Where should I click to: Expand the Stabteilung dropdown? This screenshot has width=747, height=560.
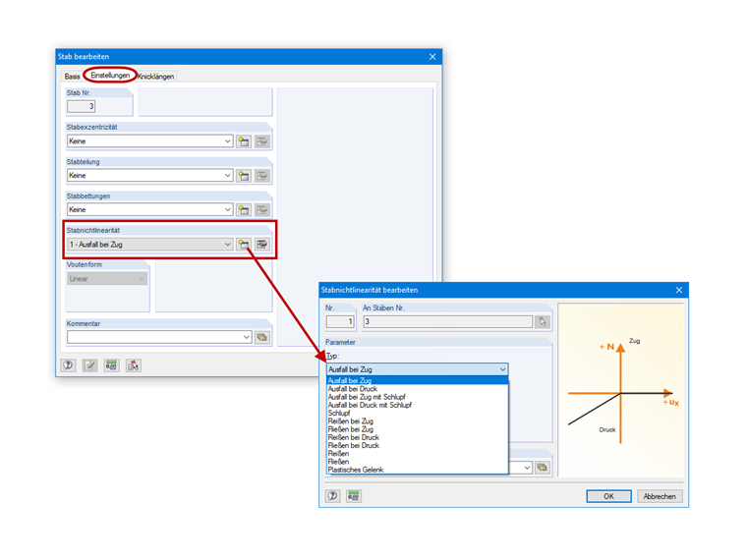pyautogui.click(x=228, y=175)
